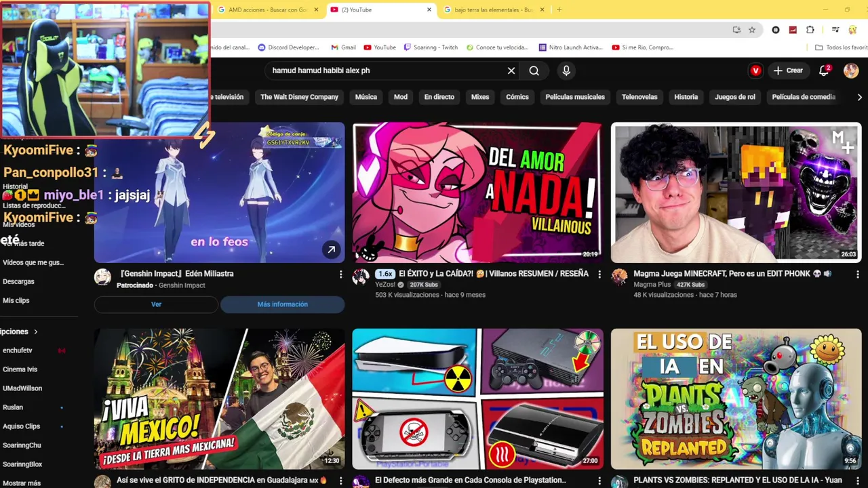The width and height of the screenshot is (868, 488).
Task: Click Más información on the Genshin ad
Action: tap(283, 304)
